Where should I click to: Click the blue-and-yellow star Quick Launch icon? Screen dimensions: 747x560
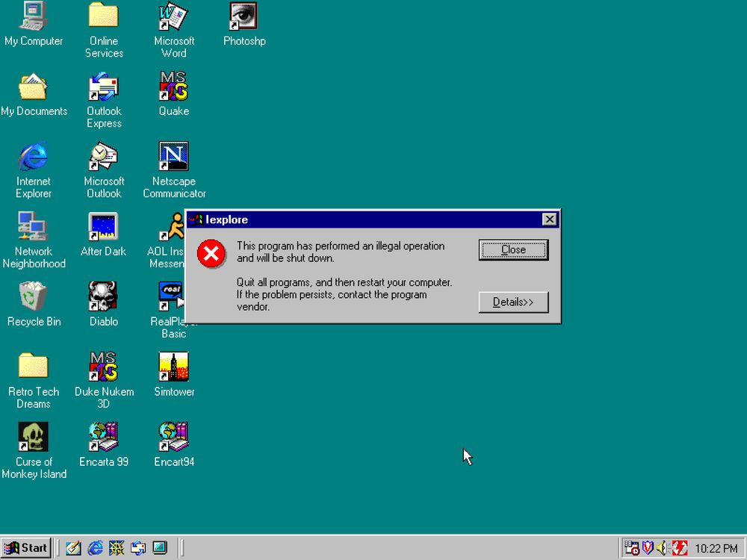[x=117, y=548]
